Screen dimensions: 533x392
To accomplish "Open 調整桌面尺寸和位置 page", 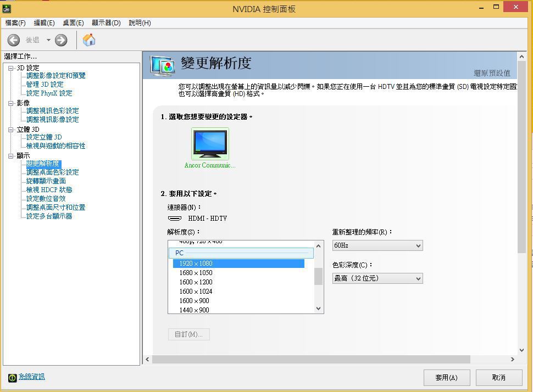I will pos(55,208).
